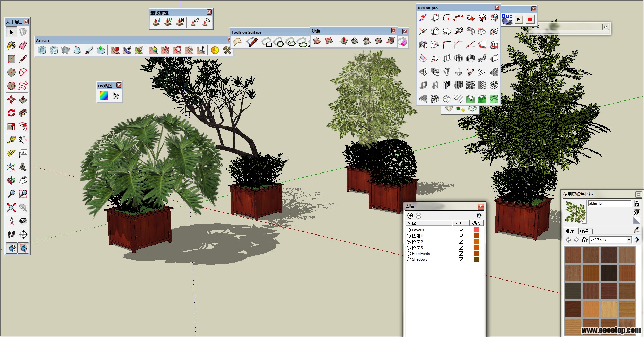Set 图层3 as active layer

[x=409, y=248]
